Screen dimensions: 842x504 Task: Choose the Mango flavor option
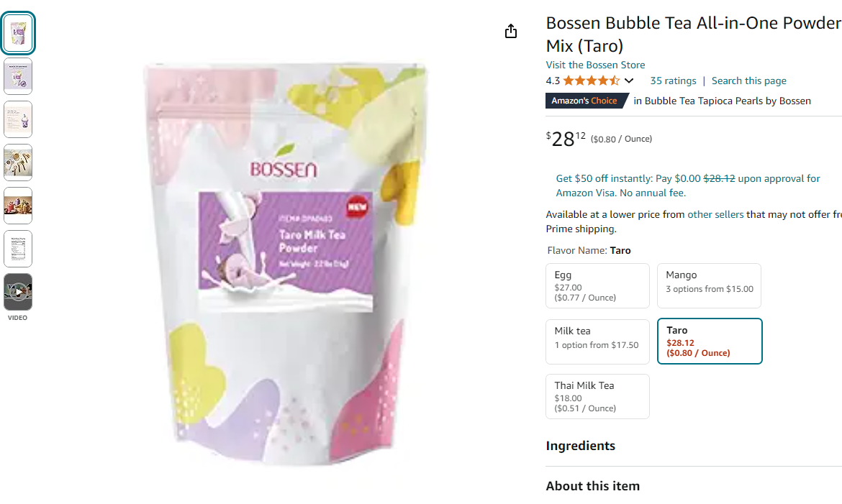(x=709, y=285)
